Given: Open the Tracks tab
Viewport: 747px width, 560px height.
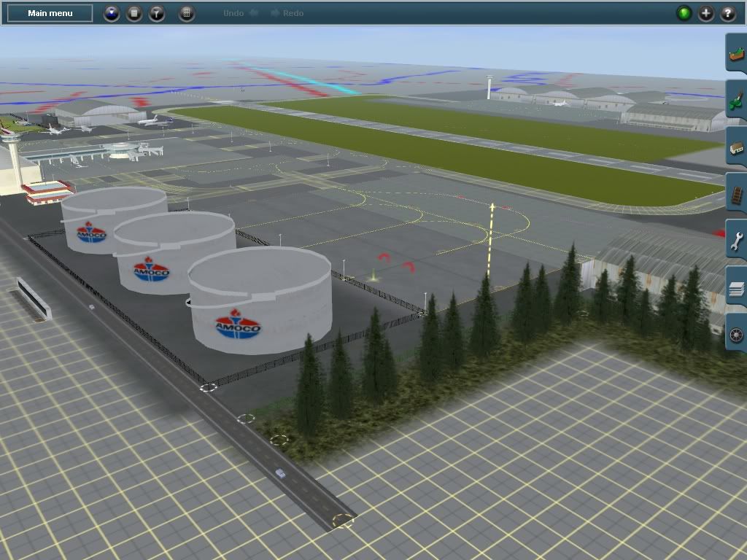Looking at the screenshot, I should pyautogui.click(x=736, y=194).
